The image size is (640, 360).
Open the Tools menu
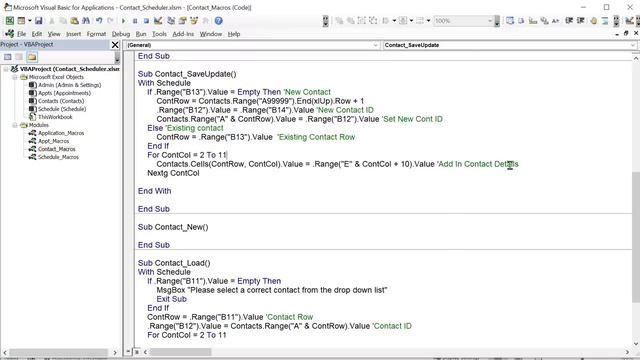click(x=159, y=34)
